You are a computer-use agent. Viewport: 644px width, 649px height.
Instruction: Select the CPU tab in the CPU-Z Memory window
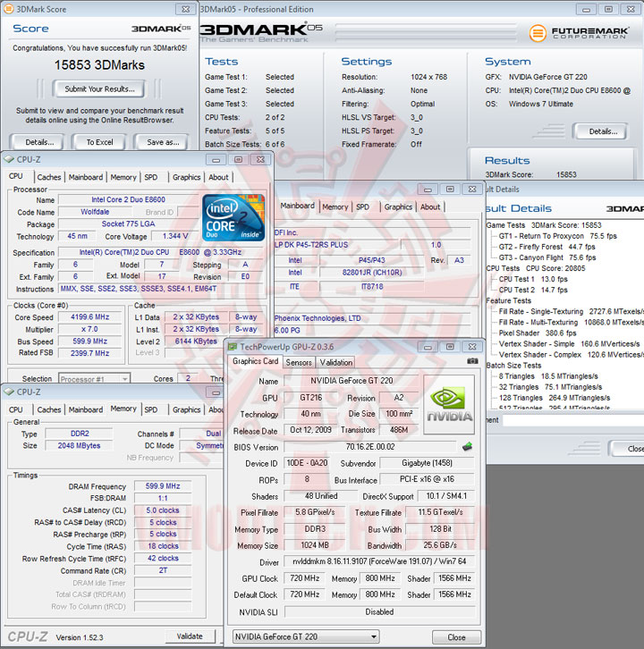point(16,409)
